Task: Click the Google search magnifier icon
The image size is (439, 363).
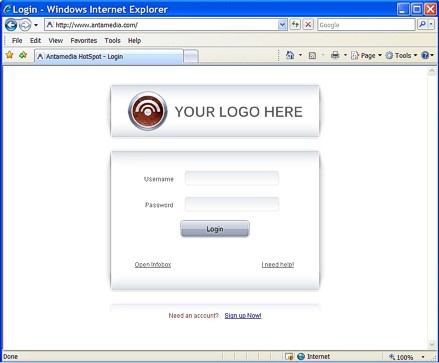Action: click(422, 24)
